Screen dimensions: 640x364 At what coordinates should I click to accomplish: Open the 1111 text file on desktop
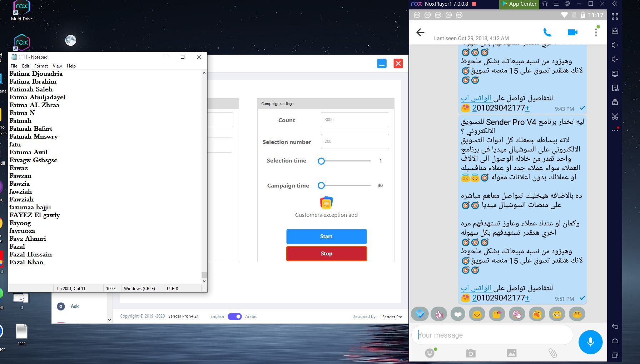pos(22,335)
